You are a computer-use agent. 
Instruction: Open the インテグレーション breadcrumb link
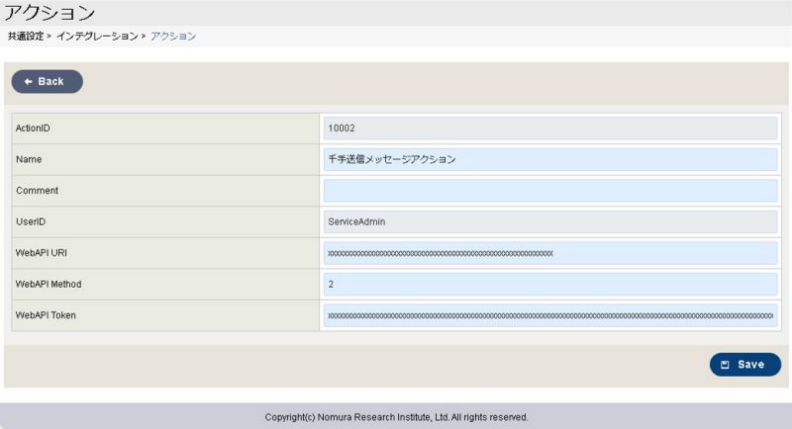coord(97,36)
